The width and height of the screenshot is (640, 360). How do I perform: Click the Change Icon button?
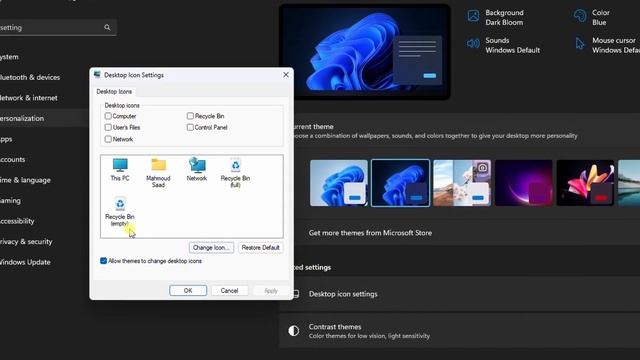[211, 247]
